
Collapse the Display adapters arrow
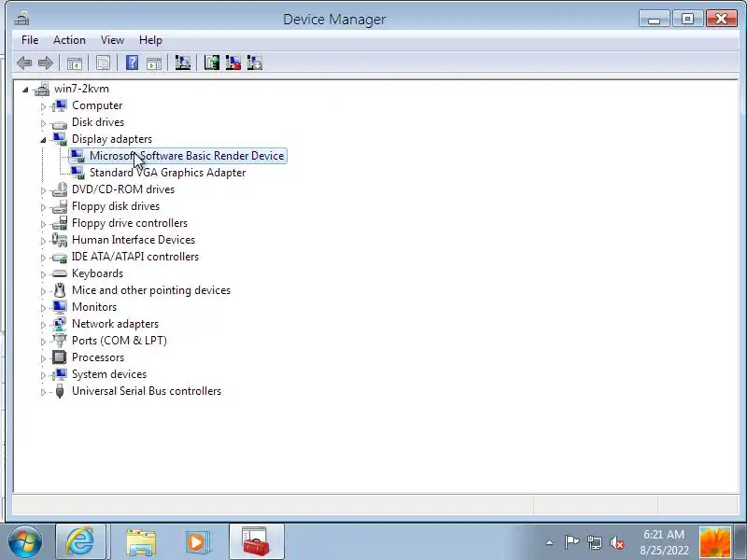[x=43, y=139]
